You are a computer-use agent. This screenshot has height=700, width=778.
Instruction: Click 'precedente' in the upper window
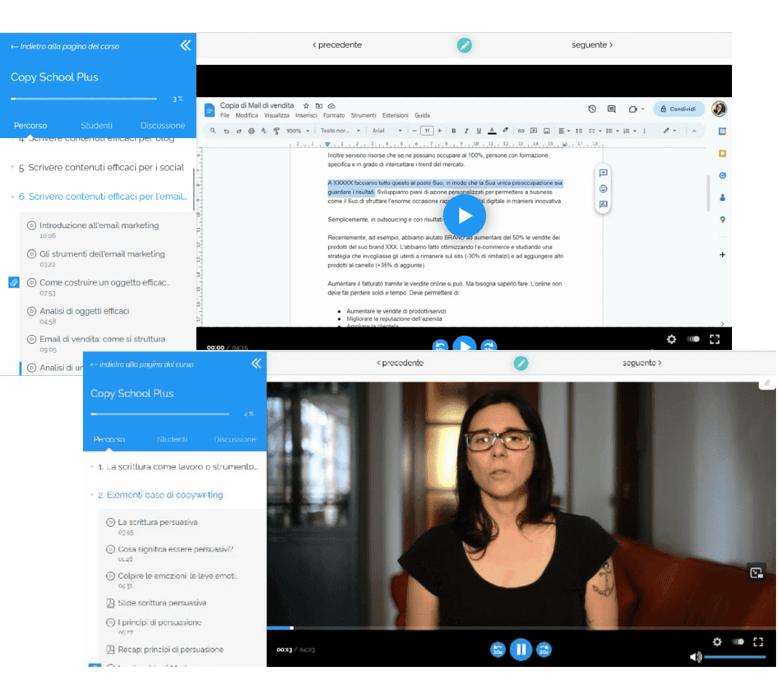tap(337, 45)
